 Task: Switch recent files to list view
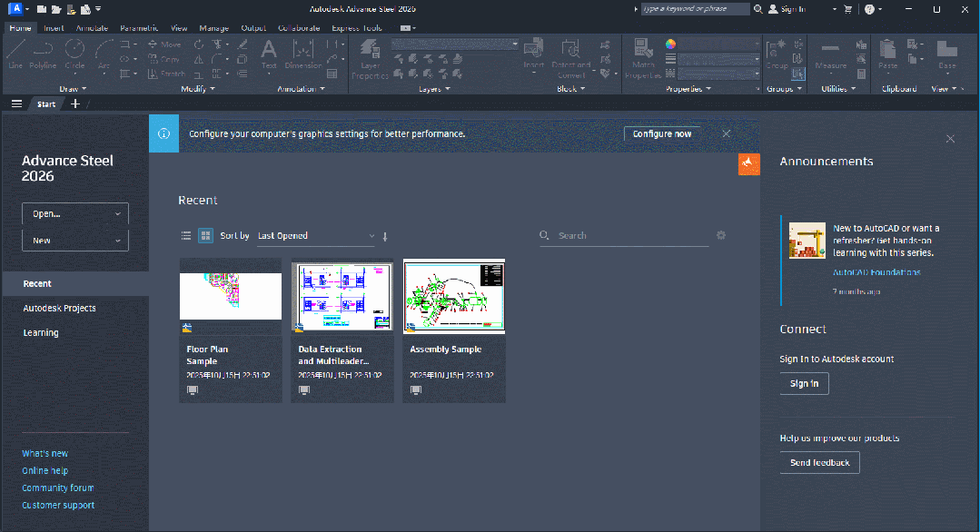pos(186,235)
